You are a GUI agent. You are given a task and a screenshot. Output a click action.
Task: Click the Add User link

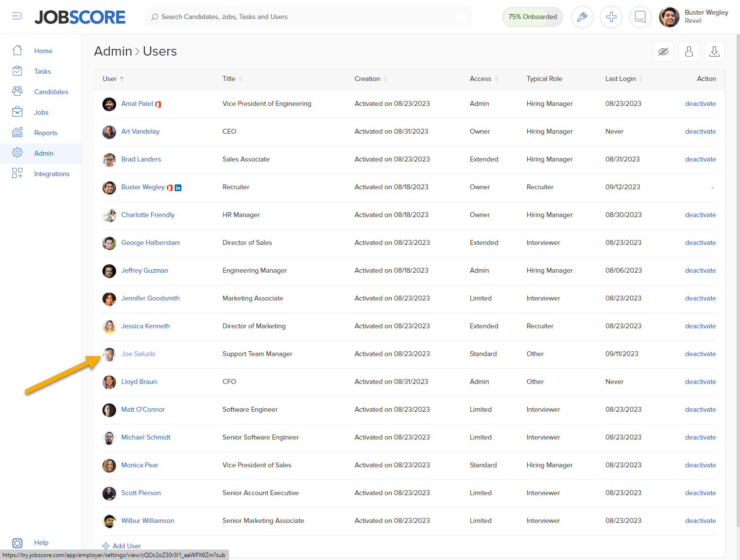(127, 546)
